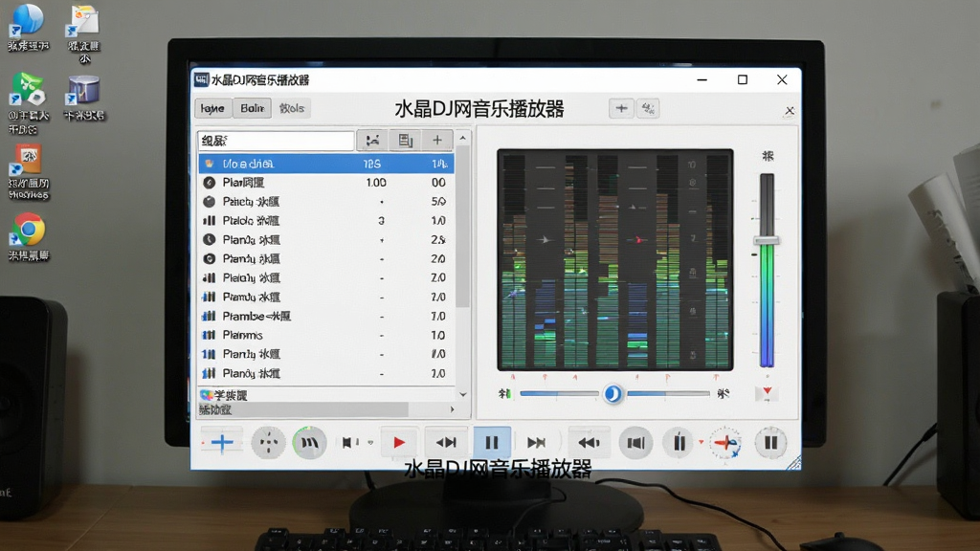Click the list-view icon in the playlist toolbar
Screen dimensions: 980x551
(x=405, y=141)
